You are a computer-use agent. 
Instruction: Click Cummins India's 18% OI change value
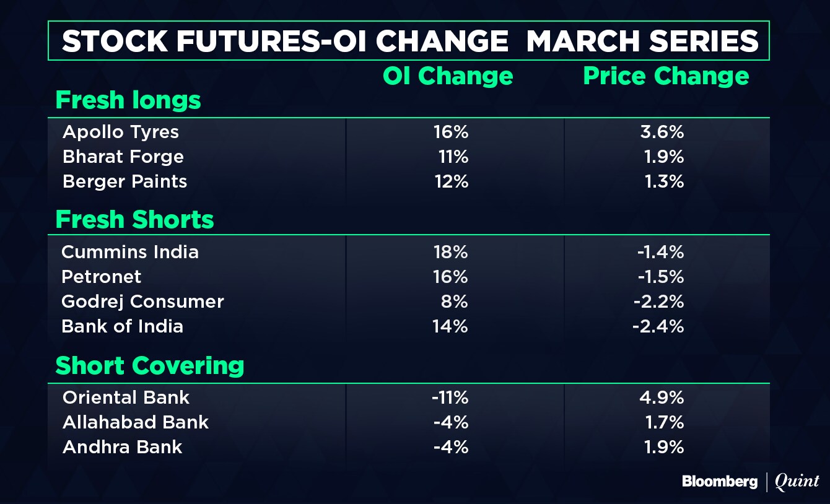tap(451, 252)
